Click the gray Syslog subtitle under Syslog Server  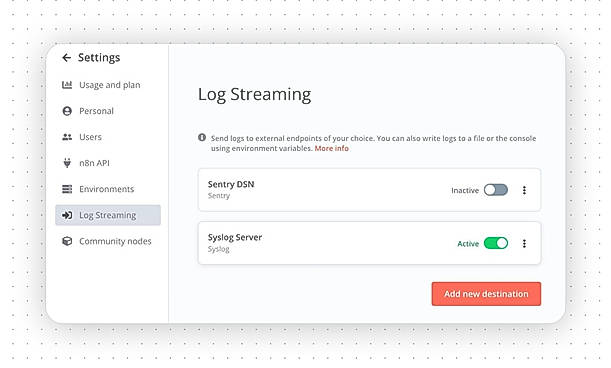pyautogui.click(x=219, y=249)
